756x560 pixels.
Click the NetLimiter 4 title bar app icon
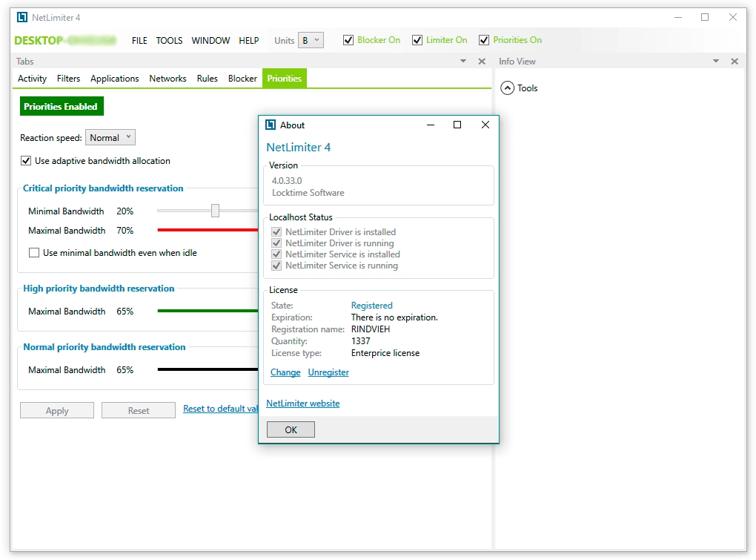[22, 17]
